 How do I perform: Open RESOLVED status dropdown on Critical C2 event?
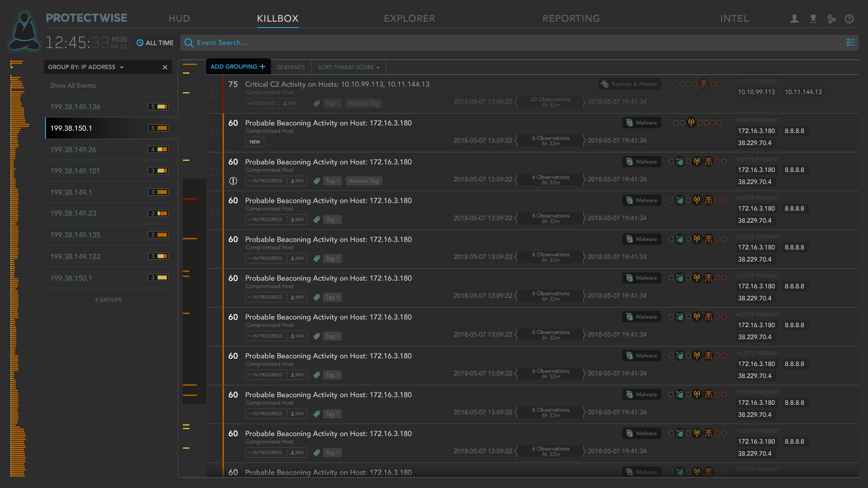click(262, 103)
